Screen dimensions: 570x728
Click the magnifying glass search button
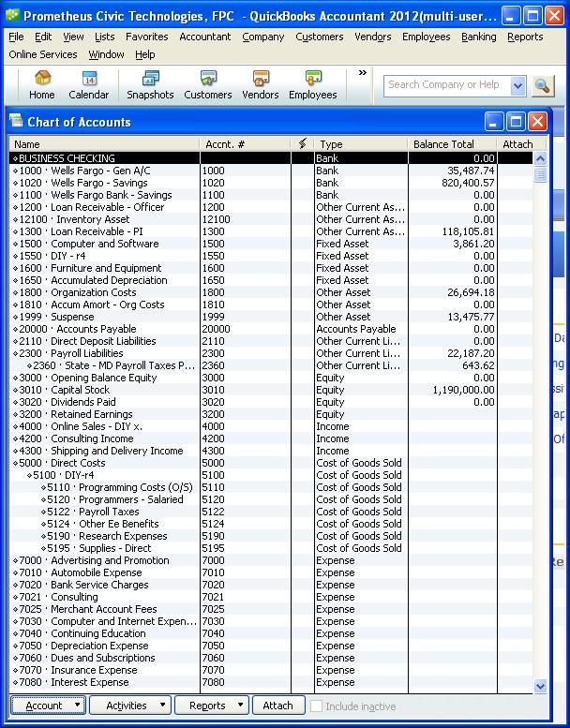543,86
